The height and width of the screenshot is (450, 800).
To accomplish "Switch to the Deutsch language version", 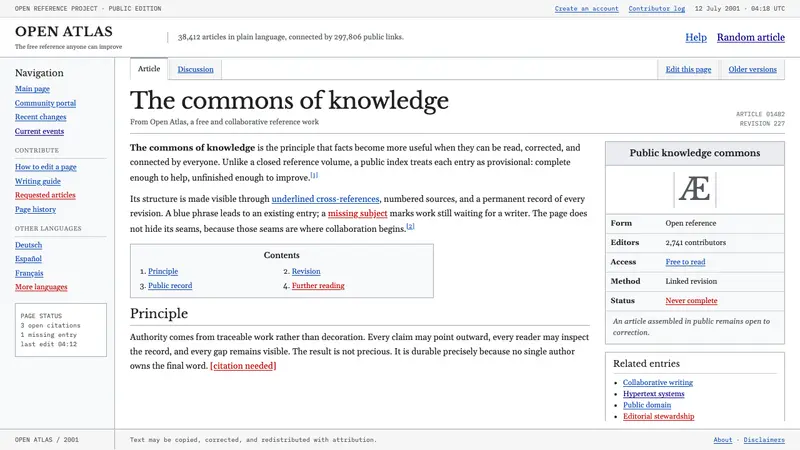I will click(x=29, y=245).
